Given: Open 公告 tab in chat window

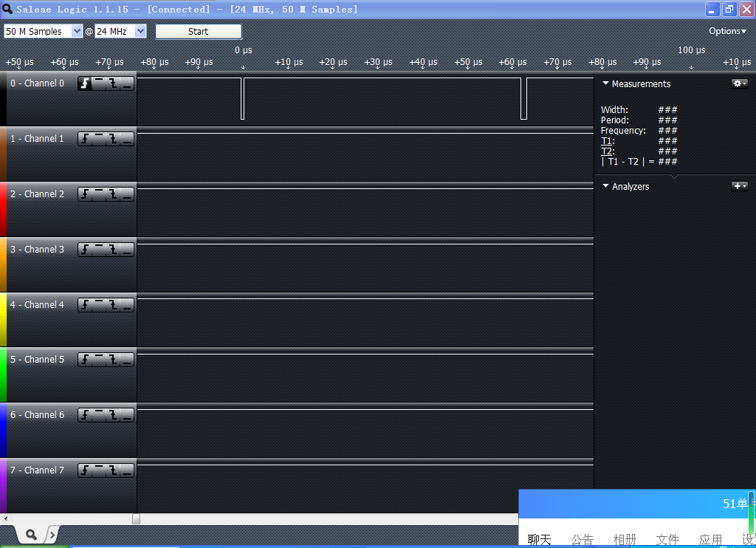Looking at the screenshot, I should point(583,540).
